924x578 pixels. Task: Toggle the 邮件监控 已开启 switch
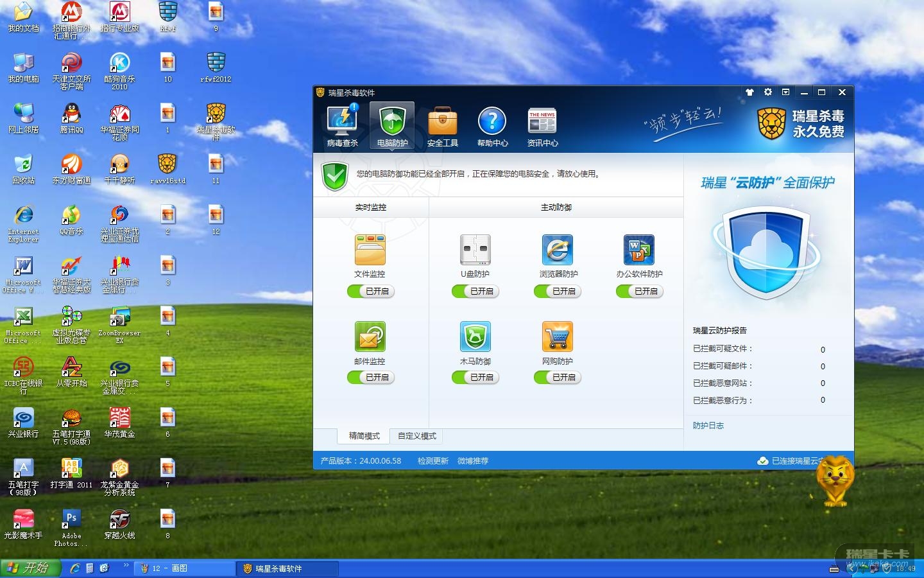pos(371,378)
